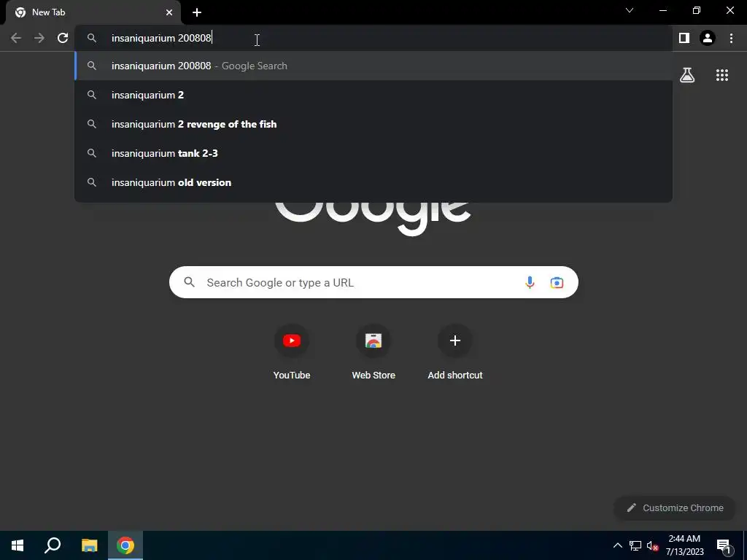Click the browser Forward arrow

click(39, 38)
